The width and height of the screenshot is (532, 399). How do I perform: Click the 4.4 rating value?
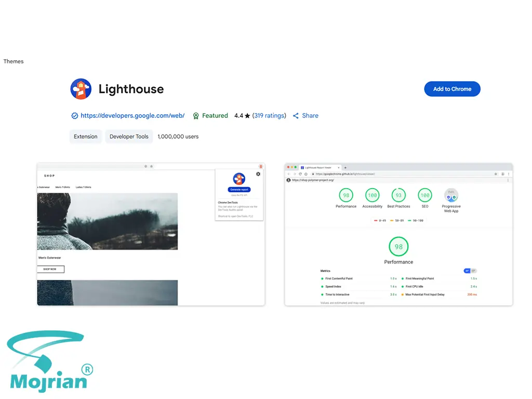238,116
